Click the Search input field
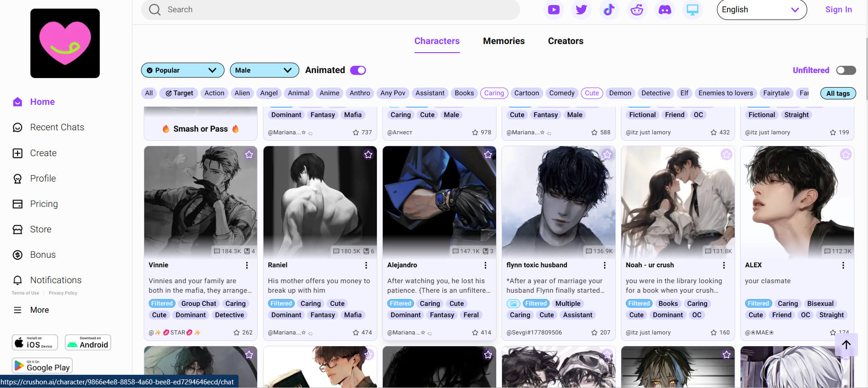Viewport: 868px width, 388px height. coord(336,10)
